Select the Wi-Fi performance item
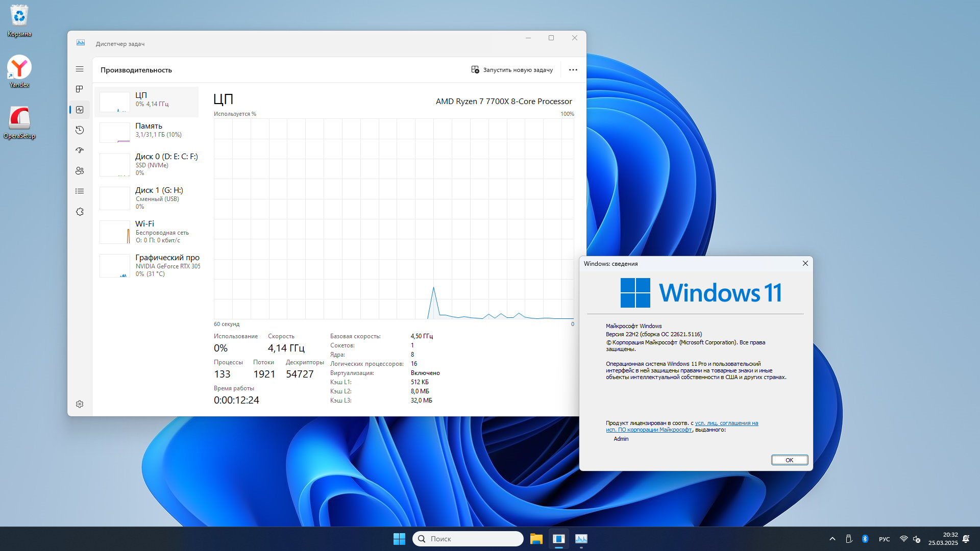 point(148,232)
